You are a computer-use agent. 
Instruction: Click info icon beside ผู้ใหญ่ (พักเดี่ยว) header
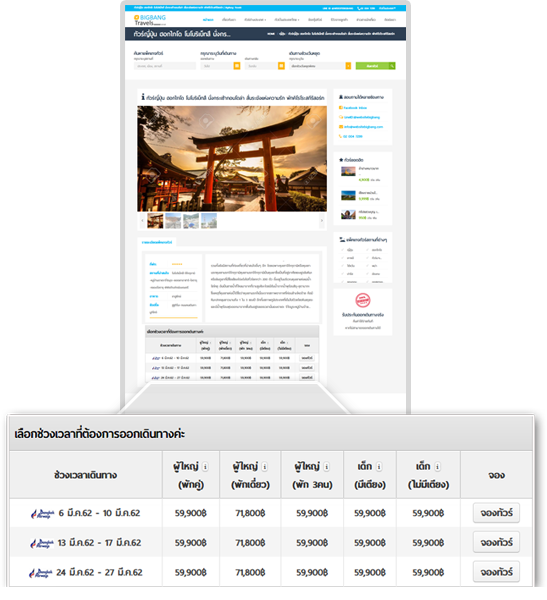(265, 466)
